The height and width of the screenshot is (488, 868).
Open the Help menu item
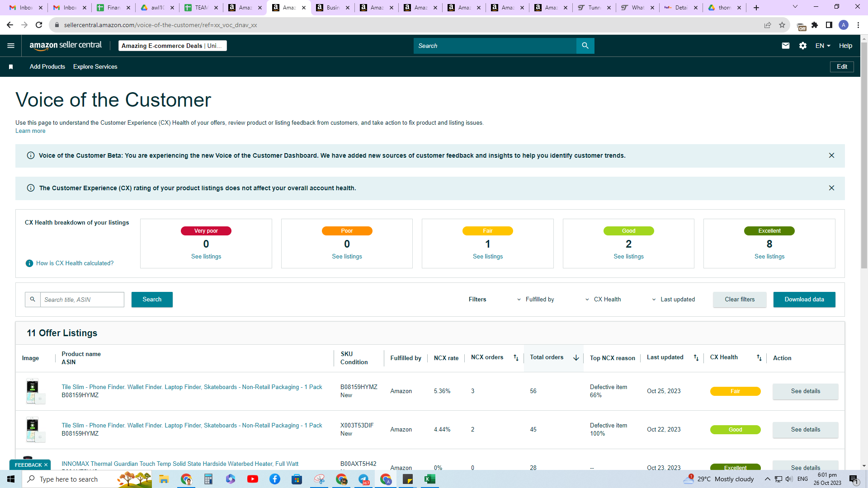(x=845, y=46)
